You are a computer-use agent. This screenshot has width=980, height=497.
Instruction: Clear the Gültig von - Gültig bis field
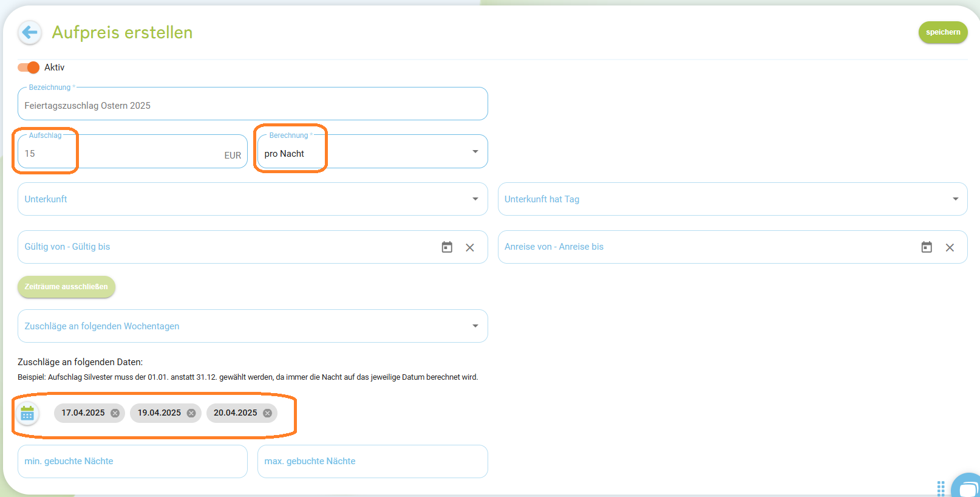470,247
